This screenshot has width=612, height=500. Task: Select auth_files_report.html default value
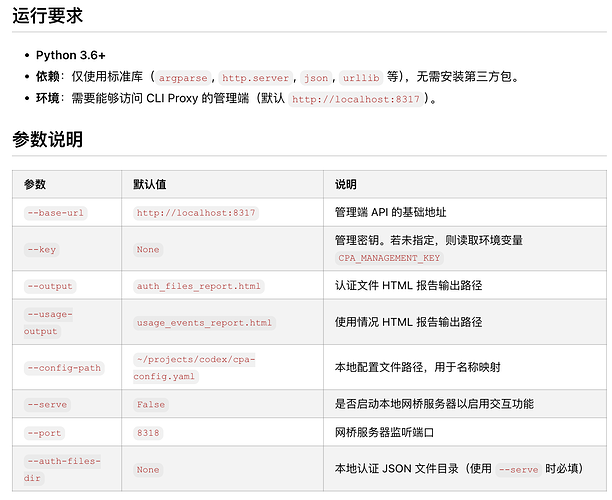click(199, 286)
